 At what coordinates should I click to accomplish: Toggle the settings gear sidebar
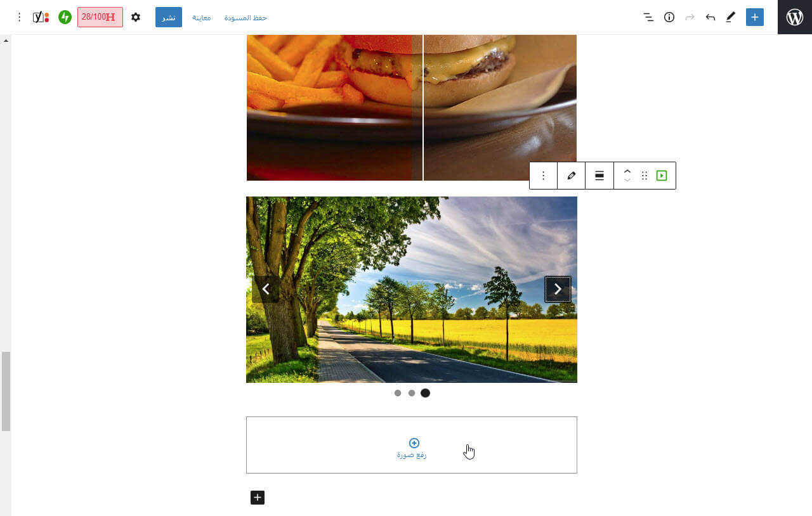point(136,17)
